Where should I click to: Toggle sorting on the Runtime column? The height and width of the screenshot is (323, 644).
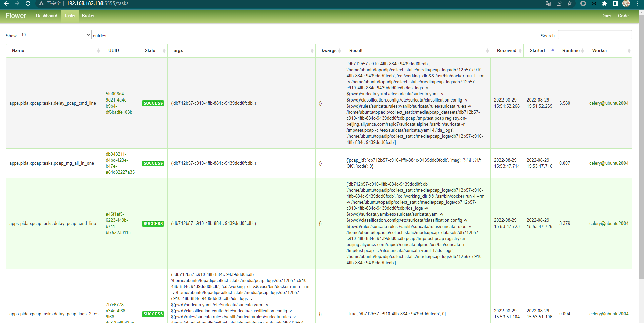pos(571,50)
